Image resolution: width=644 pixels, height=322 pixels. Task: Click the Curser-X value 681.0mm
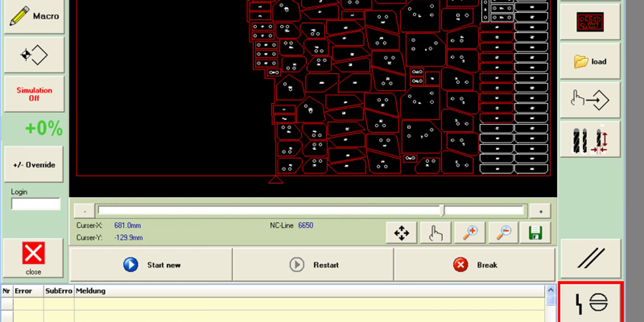127,225
